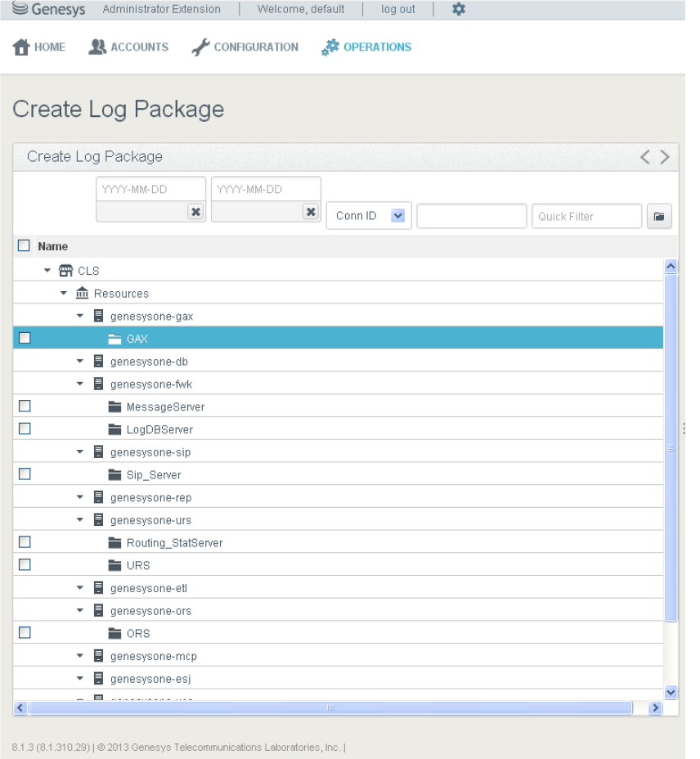This screenshot has height=759, width=700.
Task: Click the folder icon beside Quick Filter
Action: 659,217
